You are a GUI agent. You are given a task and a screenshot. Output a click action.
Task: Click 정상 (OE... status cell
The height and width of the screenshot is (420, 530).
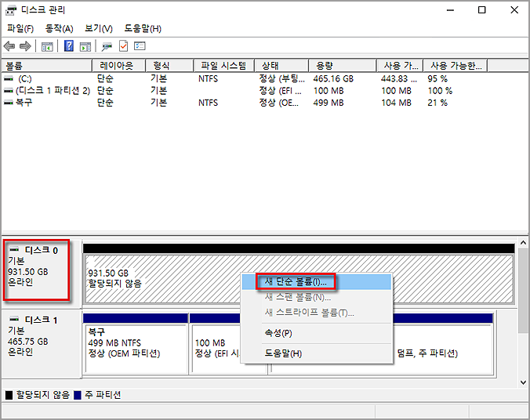pyautogui.click(x=279, y=103)
